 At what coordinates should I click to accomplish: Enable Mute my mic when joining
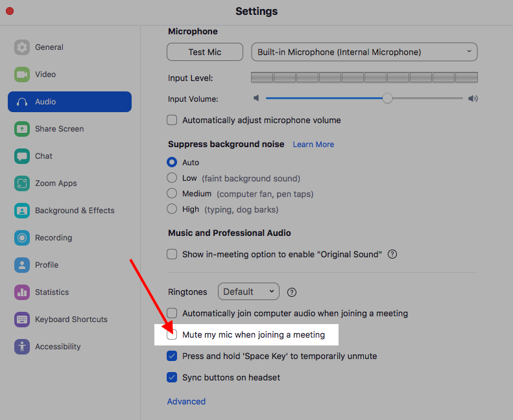tap(172, 335)
